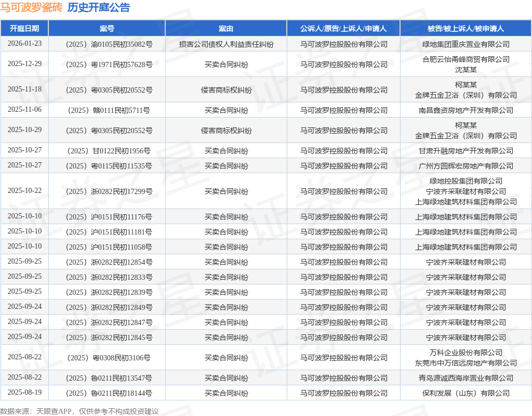The height and width of the screenshot is (416, 532).
Task: Click case number (2025)浙0282民初17299号
Action: click(109, 191)
